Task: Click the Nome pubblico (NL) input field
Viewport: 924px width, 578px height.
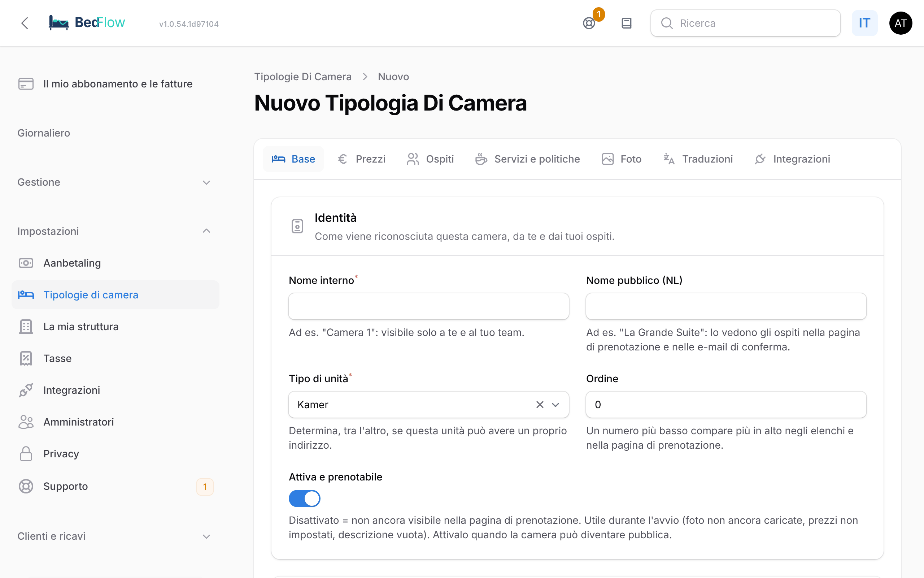Action: coord(726,306)
